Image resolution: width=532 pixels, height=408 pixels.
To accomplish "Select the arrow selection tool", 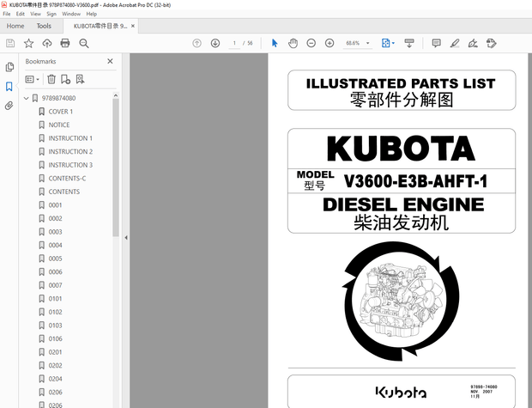I will coord(275,43).
